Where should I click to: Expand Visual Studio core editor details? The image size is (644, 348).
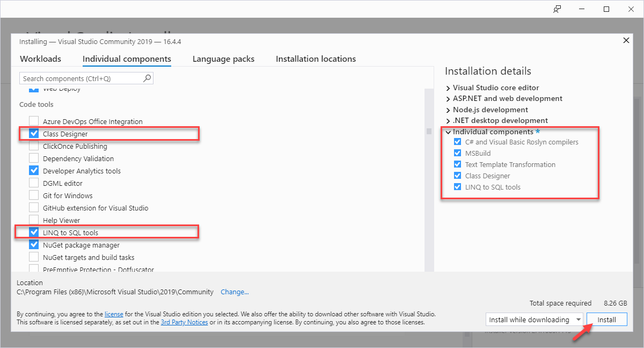click(x=449, y=88)
